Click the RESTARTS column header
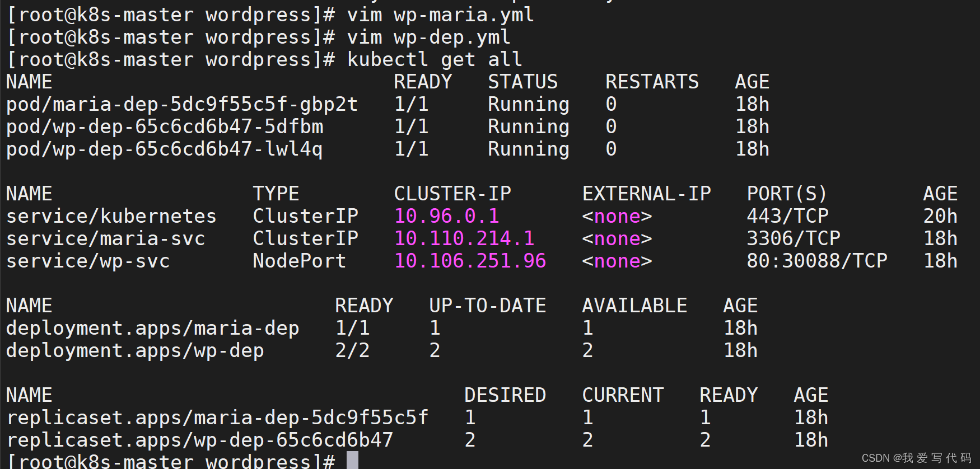The height and width of the screenshot is (469, 980). [x=652, y=82]
